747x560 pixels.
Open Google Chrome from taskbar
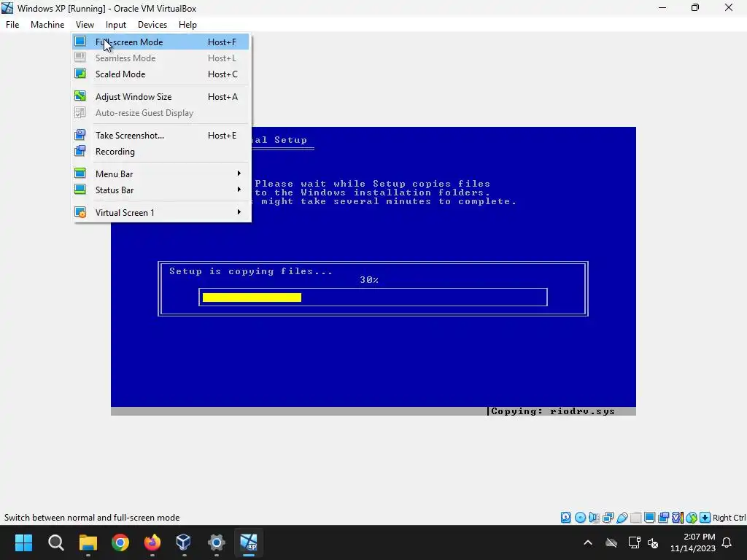pos(120,542)
